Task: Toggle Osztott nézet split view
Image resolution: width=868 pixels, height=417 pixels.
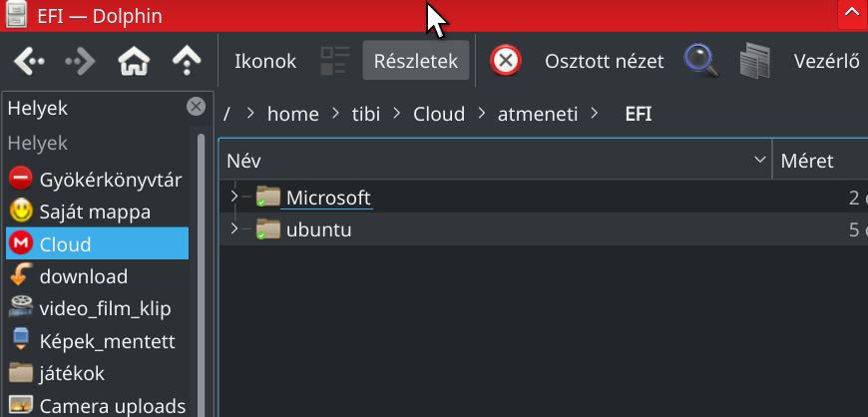Action: point(604,61)
